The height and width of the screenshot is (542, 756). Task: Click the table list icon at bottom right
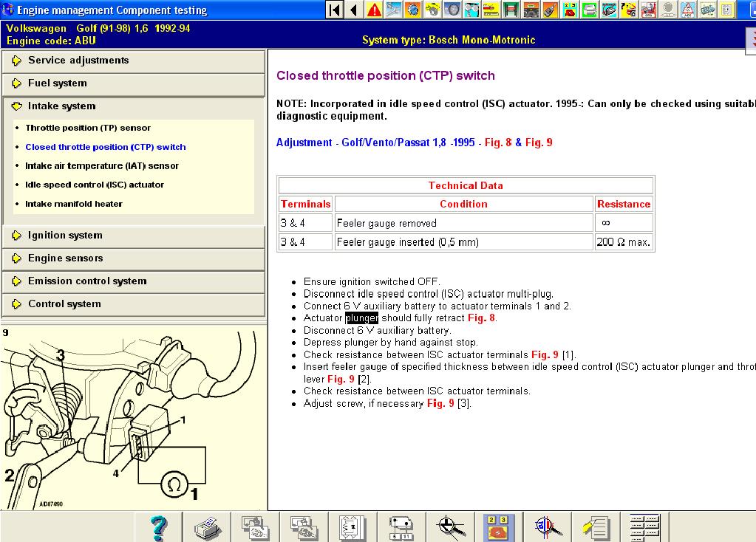tap(644, 527)
